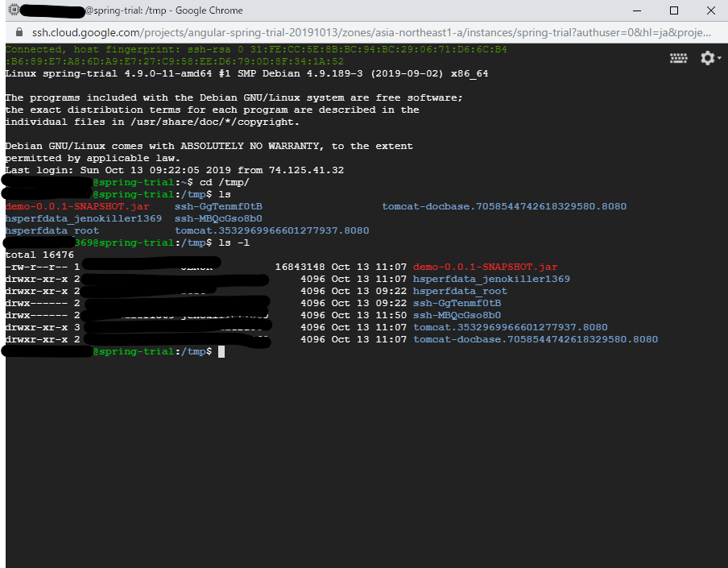This screenshot has width=728, height=568.
Task: Click the 'ls -l' command text
Action: pos(234,243)
